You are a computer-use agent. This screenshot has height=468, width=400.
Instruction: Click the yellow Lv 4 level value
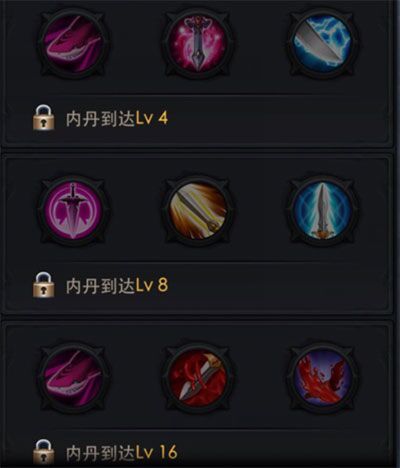click(x=152, y=118)
